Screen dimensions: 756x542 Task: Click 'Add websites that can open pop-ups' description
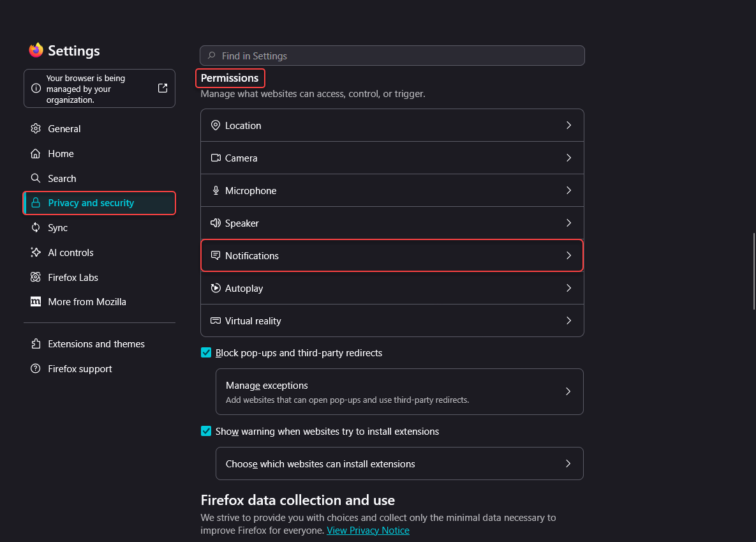(347, 400)
